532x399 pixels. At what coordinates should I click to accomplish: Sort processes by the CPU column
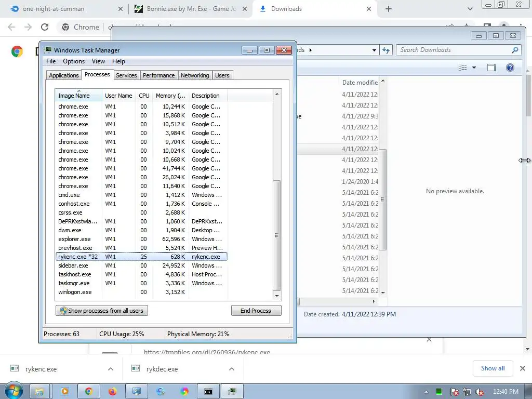point(144,96)
